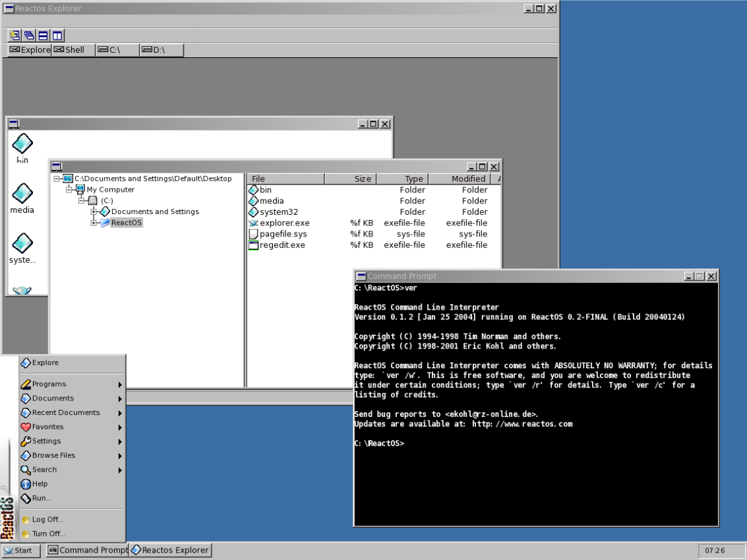Viewport: 747px width, 560px height.
Task: Click the Shell drive bar button
Action: 73,50
